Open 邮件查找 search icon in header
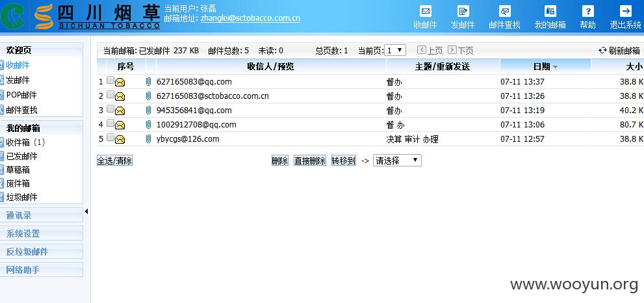This screenshot has height=303, width=644. point(505,11)
